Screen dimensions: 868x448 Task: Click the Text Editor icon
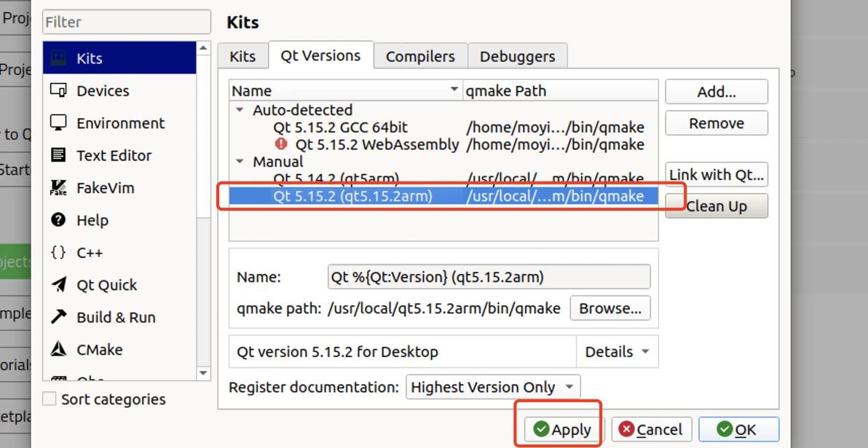pos(59,155)
